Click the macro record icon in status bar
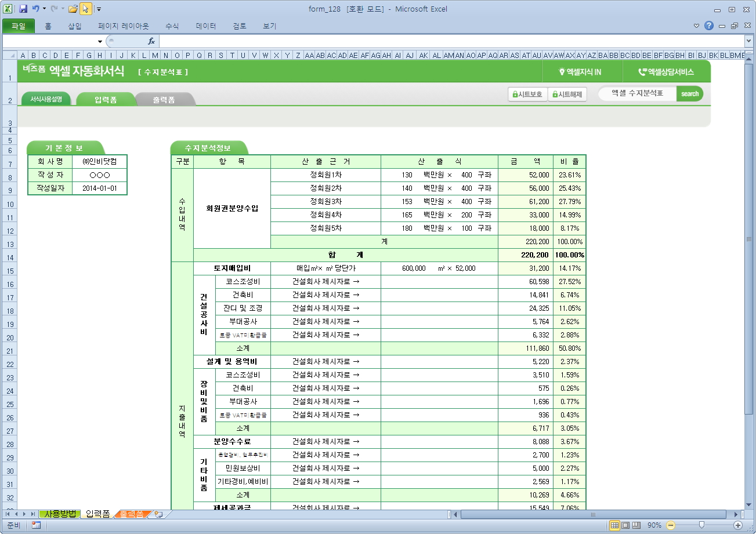Image resolution: width=756 pixels, height=534 pixels. click(x=36, y=525)
